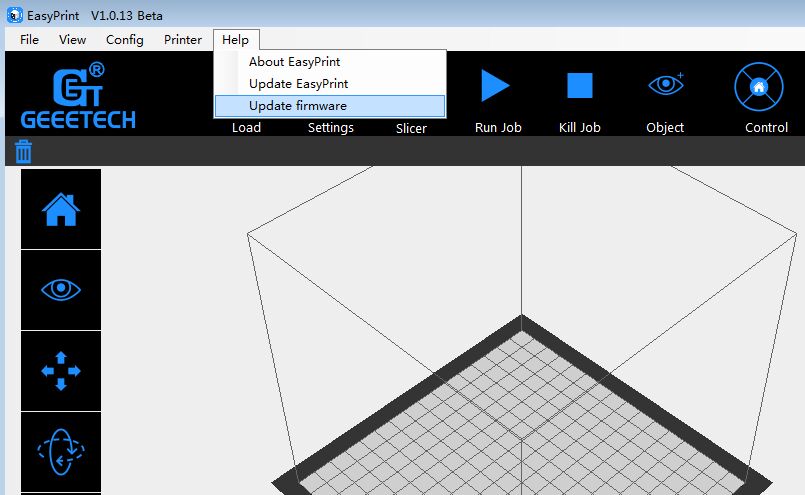Open the Printer menu
Image resolution: width=805 pixels, height=495 pixels.
pyautogui.click(x=183, y=40)
